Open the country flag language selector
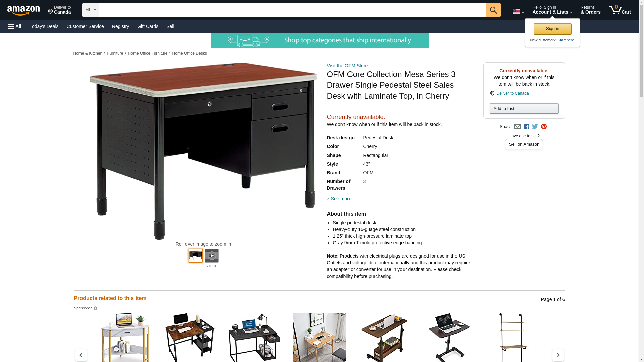Viewport: 644px width, 362px height. click(x=518, y=12)
